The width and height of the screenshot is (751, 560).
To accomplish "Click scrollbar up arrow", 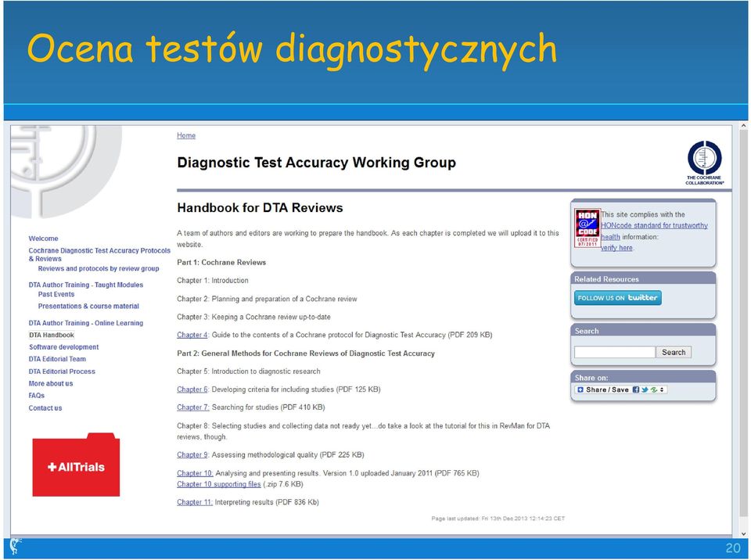I will pyautogui.click(x=743, y=126).
